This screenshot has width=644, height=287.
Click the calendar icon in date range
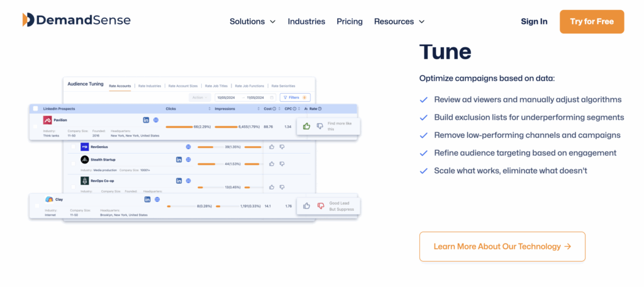tap(272, 98)
